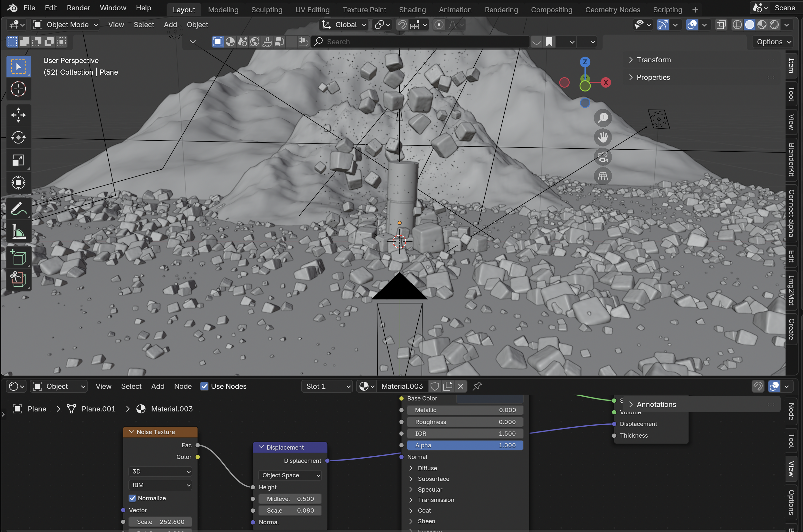The width and height of the screenshot is (803, 532).
Task: Toggle Use Nodes checkbox
Action: pyautogui.click(x=204, y=386)
